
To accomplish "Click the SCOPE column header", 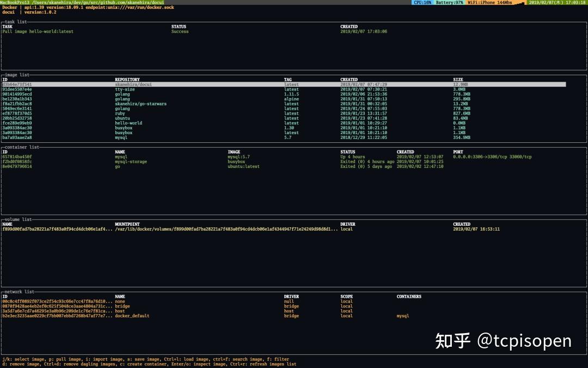I will (x=346, y=297).
